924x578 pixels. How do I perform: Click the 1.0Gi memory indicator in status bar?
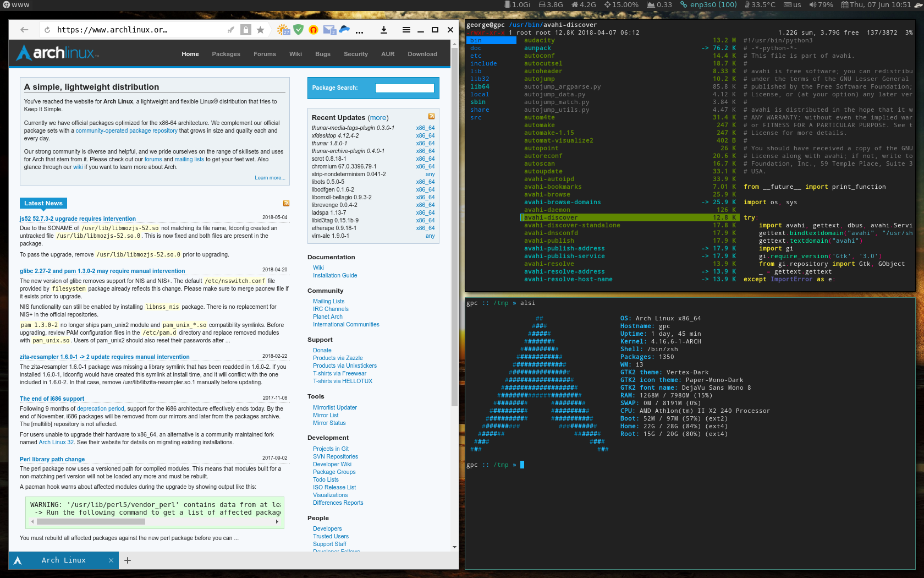[518, 4]
